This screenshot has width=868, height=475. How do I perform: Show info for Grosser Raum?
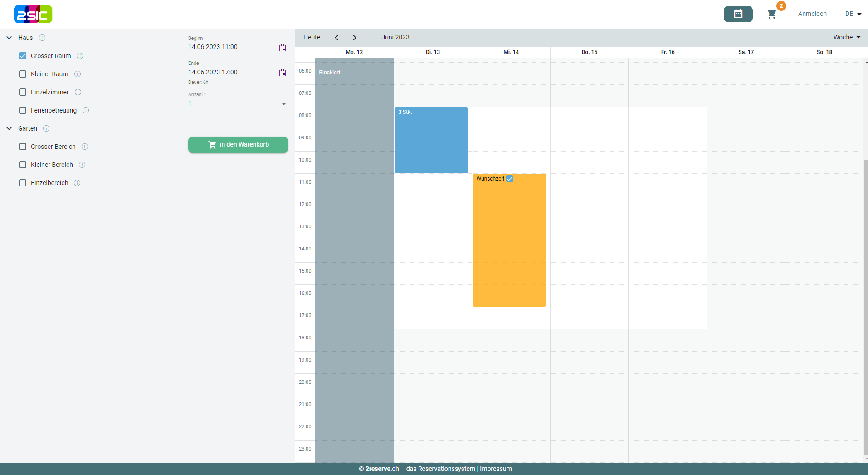[80, 56]
